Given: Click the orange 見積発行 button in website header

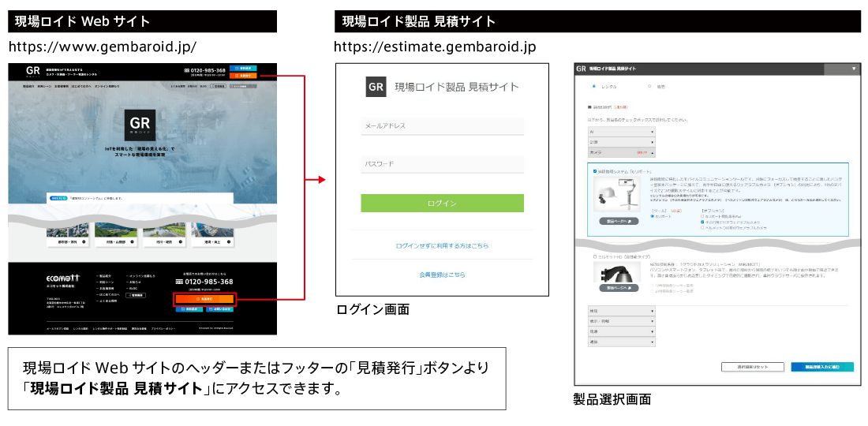Looking at the screenshot, I should (244, 77).
